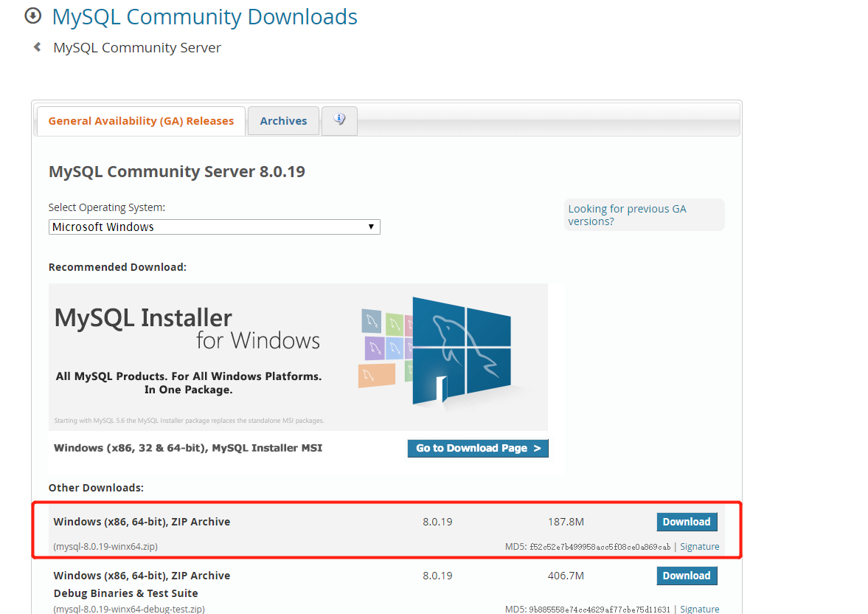Download the 187.8M ZIP Archive
The image size is (868, 614).
[x=687, y=522]
